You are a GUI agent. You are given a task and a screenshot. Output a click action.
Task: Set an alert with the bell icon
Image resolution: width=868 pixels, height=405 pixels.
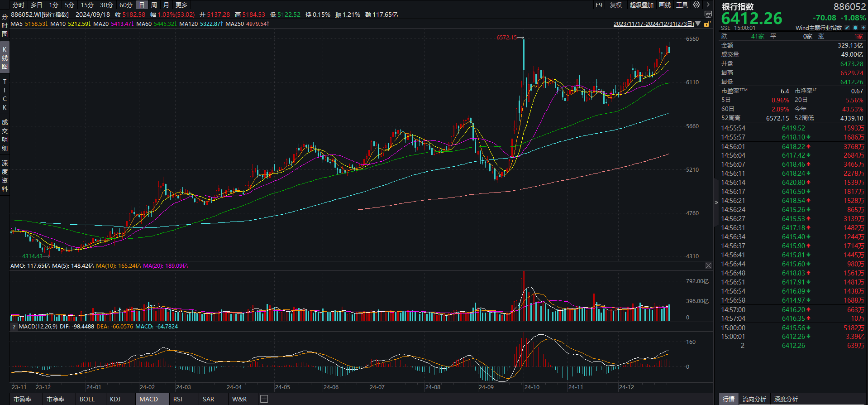point(855,28)
